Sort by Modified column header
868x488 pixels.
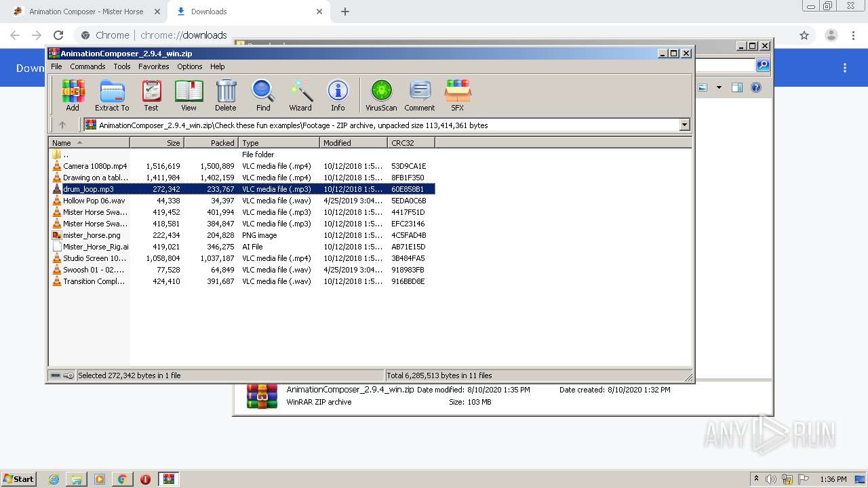coord(353,143)
